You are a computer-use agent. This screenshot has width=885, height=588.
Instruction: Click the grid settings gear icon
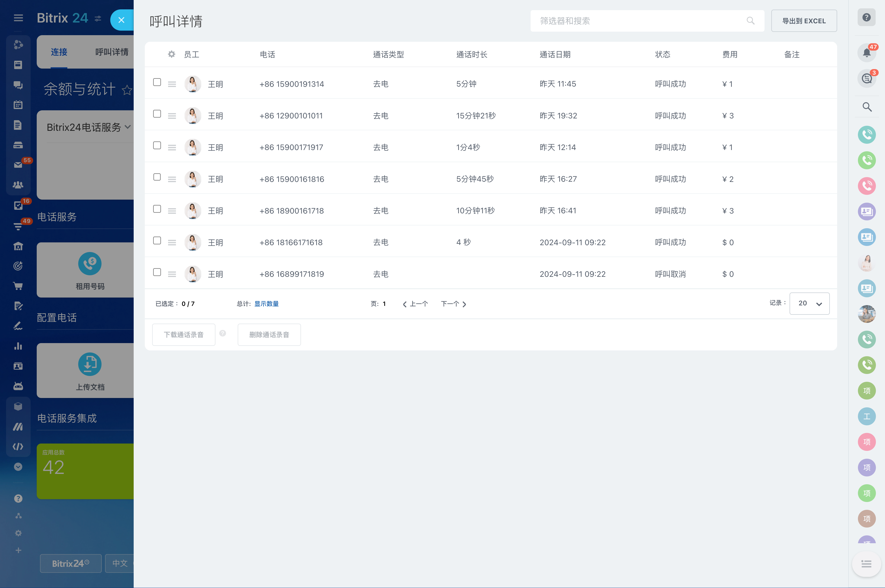point(171,54)
